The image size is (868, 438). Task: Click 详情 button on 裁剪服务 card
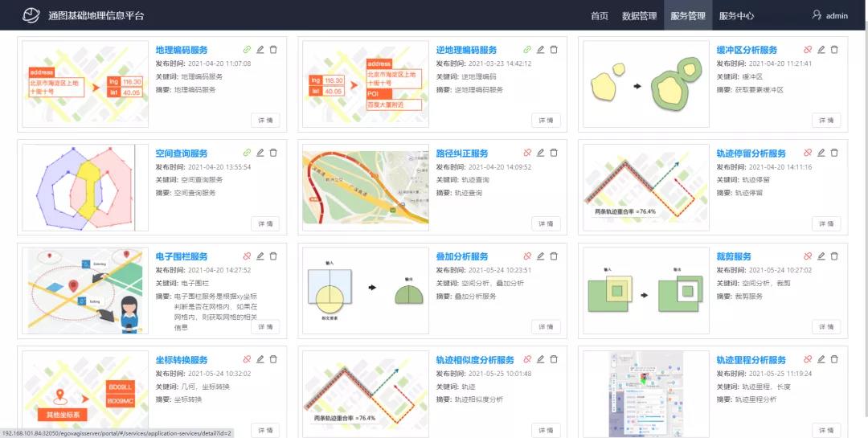(826, 327)
